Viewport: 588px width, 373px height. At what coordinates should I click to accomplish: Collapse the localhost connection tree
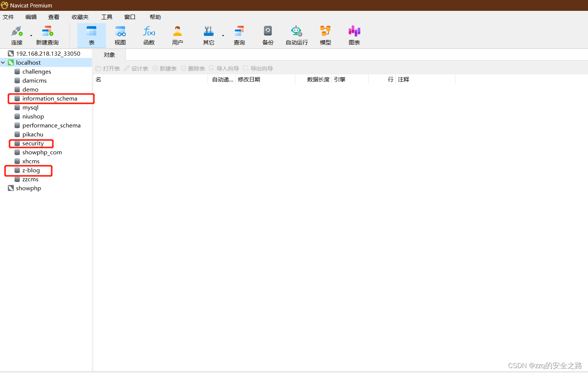[x=3, y=63]
